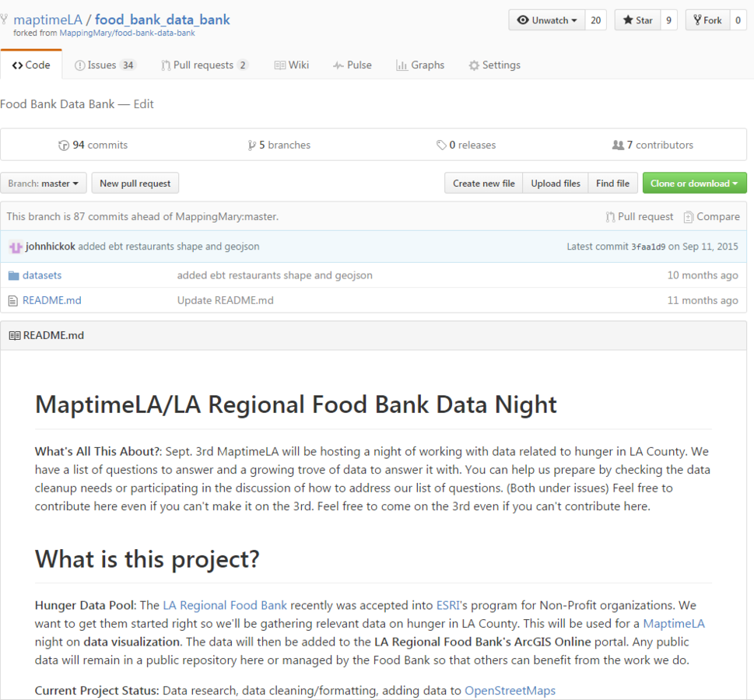
Task: View the 7 contributors page
Action: point(653,145)
